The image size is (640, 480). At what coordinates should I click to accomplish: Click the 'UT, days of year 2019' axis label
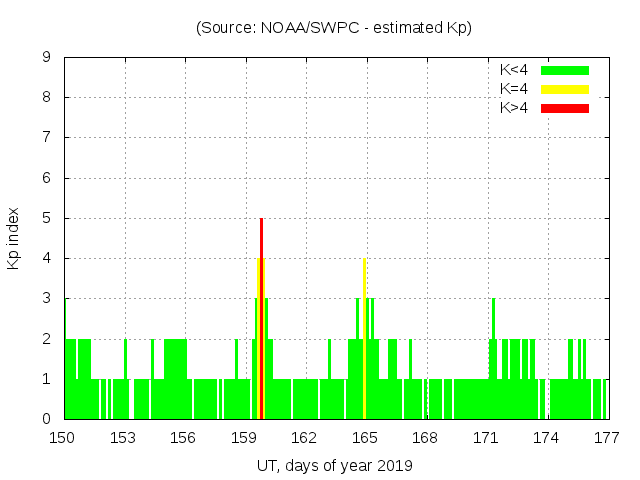[x=334, y=465]
